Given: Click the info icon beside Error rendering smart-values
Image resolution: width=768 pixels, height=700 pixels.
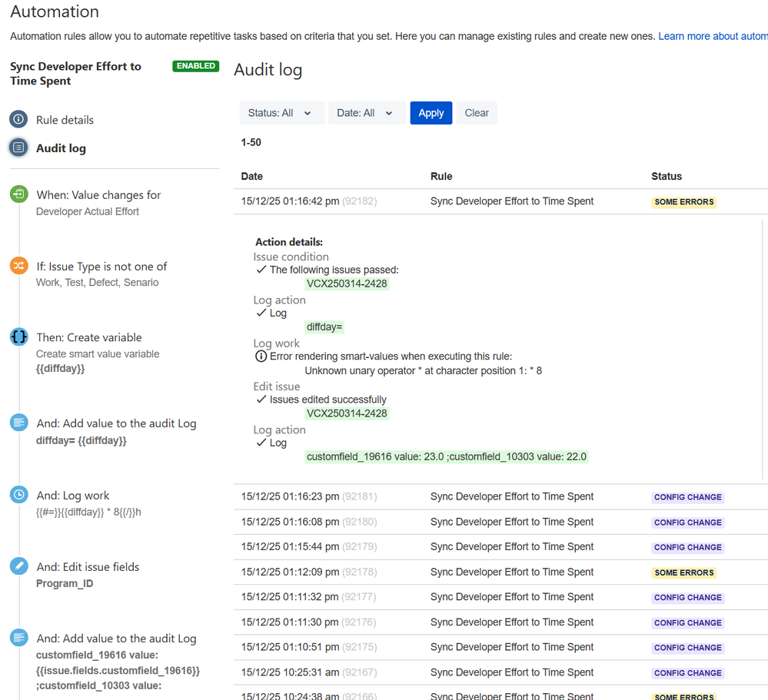Looking at the screenshot, I should click(x=261, y=357).
